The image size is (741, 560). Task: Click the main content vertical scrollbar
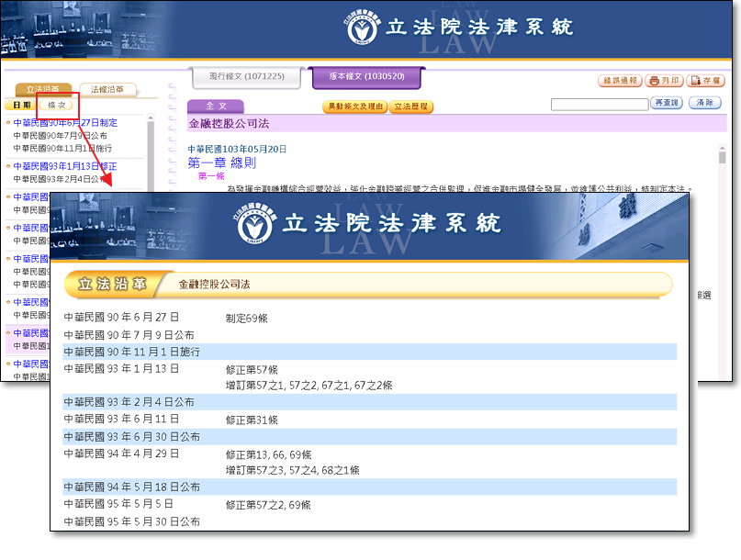(x=723, y=165)
